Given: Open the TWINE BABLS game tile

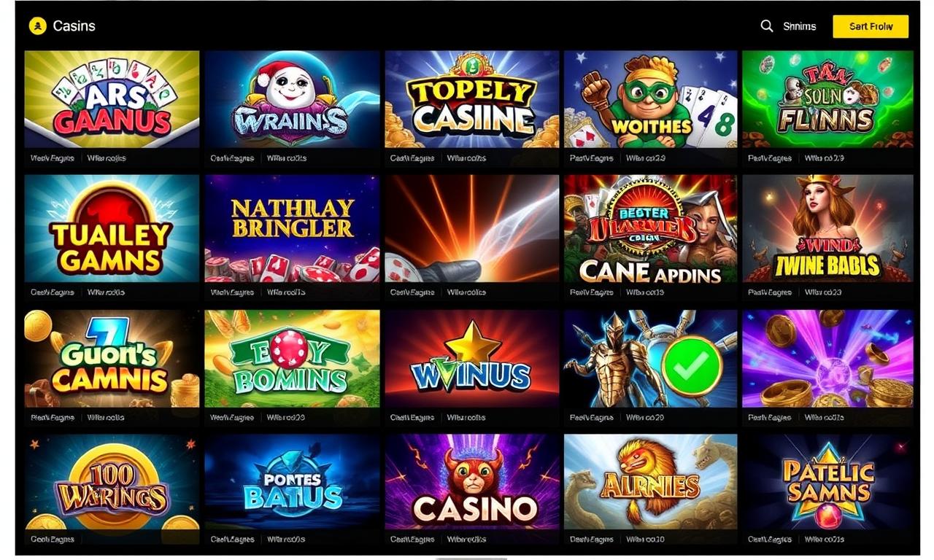Looking at the screenshot, I should tap(827, 228).
